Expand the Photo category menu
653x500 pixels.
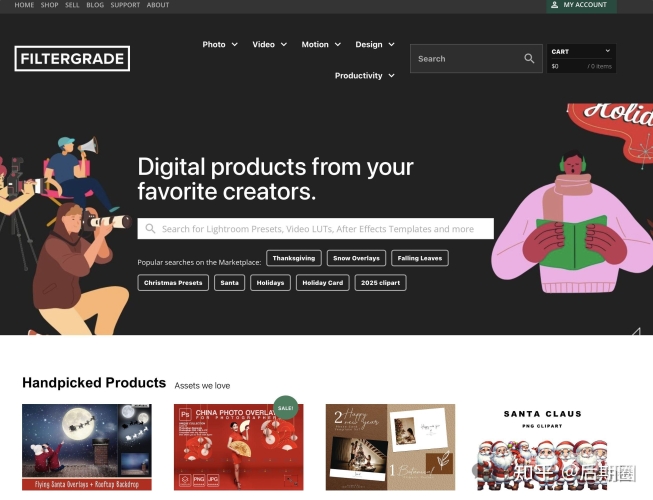point(220,45)
